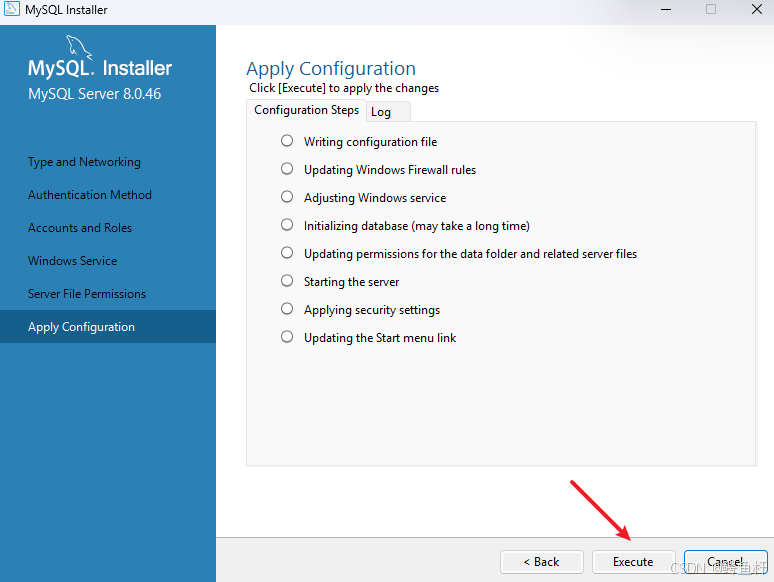The height and width of the screenshot is (582, 774).
Task: Open Accounts and Roles step
Action: tap(80, 228)
